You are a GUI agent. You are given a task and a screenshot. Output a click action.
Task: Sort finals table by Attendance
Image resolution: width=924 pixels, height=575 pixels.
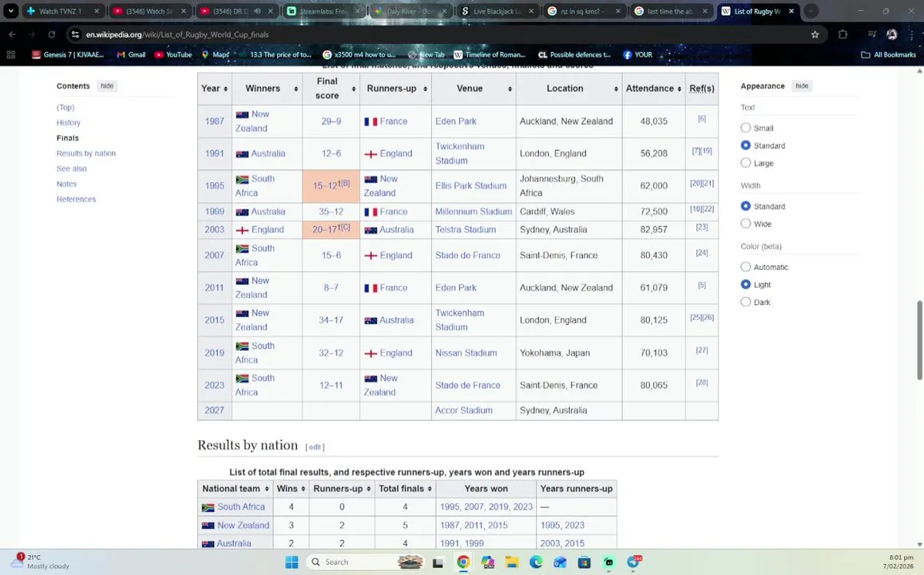(x=653, y=89)
